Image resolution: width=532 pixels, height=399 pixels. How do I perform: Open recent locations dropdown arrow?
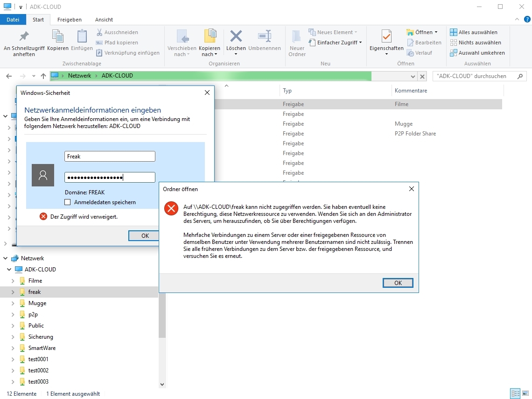point(34,76)
